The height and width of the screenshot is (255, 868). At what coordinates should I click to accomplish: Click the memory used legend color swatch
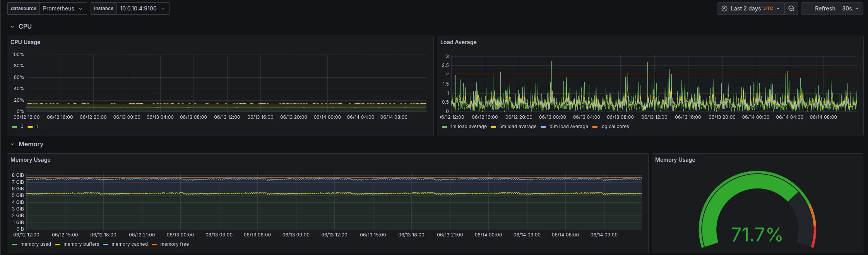pyautogui.click(x=15, y=245)
